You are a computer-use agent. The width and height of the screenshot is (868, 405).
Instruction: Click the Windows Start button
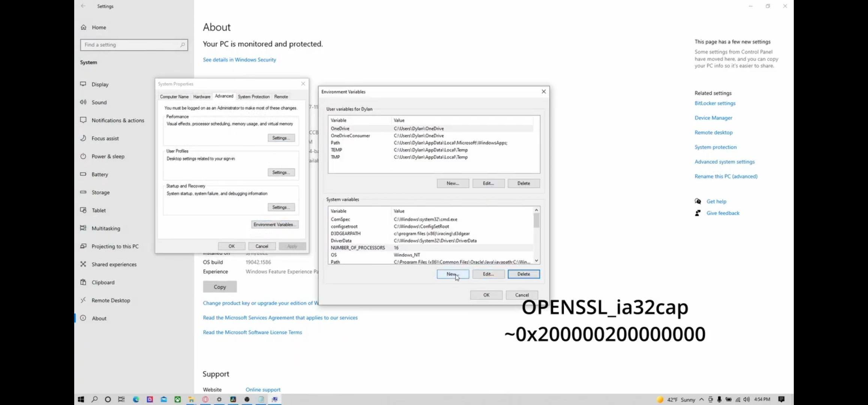81,399
